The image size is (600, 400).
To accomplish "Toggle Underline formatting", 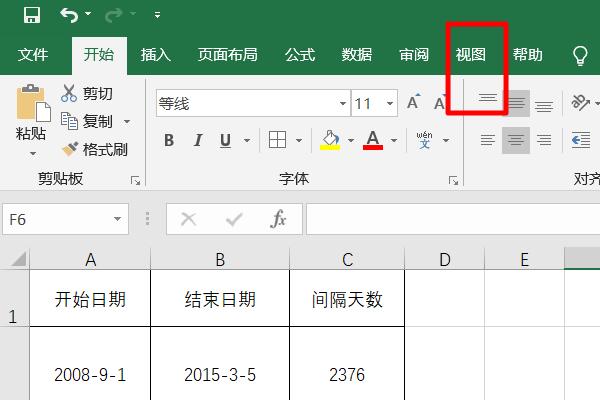I will tap(225, 140).
